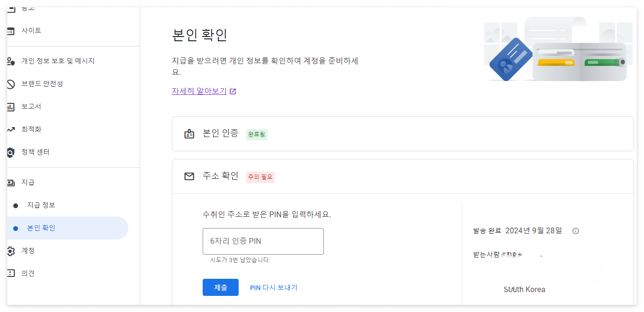Click the 주의 필요 status badge
Viewport: 644px width, 312px height.
coord(260,177)
